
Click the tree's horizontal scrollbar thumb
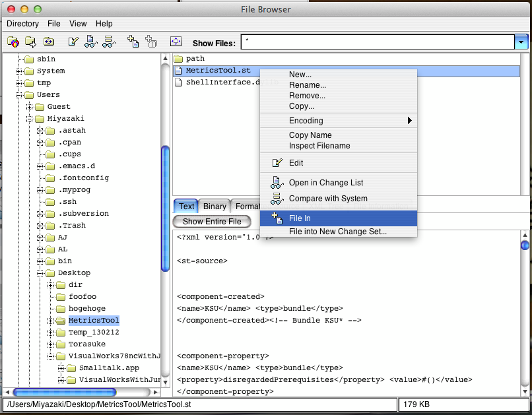[65, 393]
